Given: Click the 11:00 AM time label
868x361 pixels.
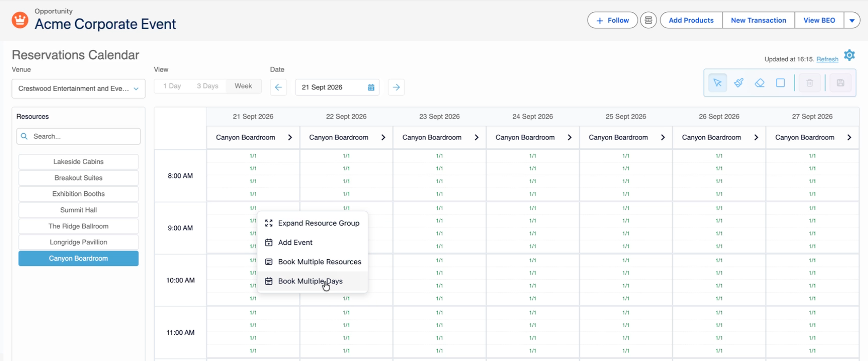Looking at the screenshot, I should click(x=180, y=333).
